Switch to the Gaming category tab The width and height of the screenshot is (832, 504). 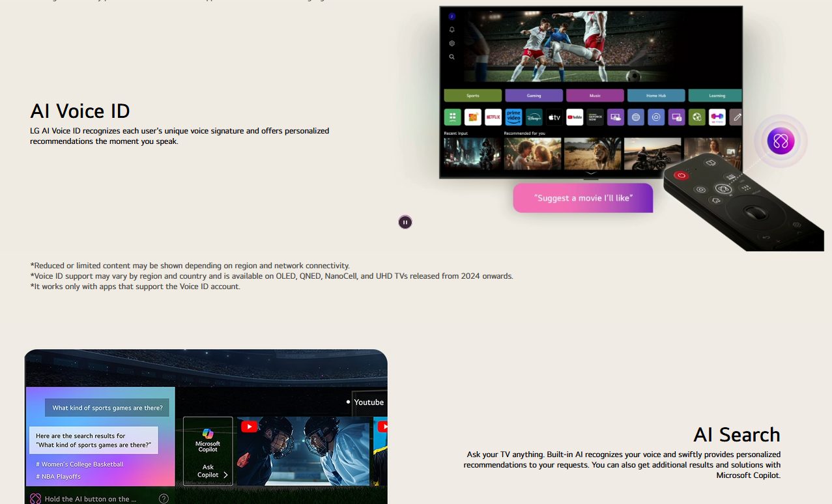(x=534, y=96)
